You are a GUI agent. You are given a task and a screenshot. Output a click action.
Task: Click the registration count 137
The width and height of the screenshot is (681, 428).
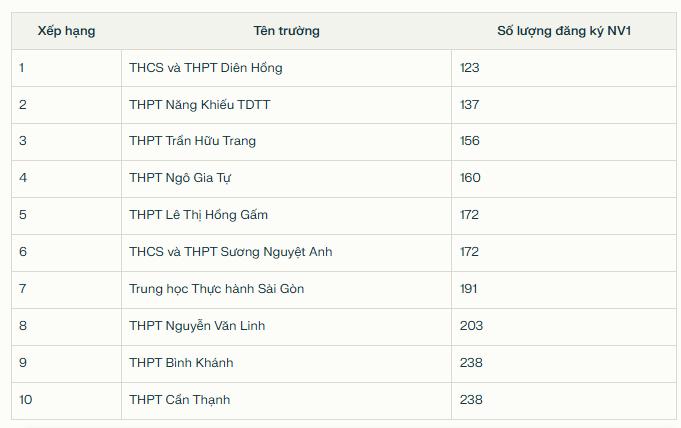(x=469, y=105)
